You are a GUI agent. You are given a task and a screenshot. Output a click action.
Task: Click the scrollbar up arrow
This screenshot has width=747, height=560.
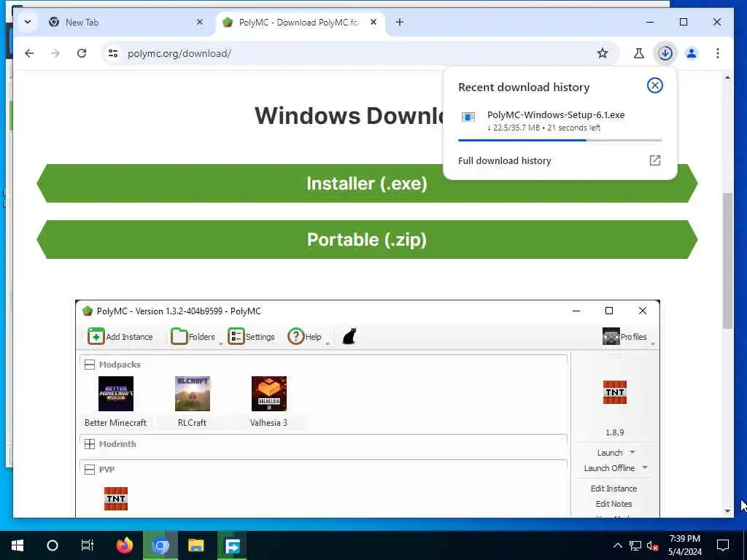727,77
